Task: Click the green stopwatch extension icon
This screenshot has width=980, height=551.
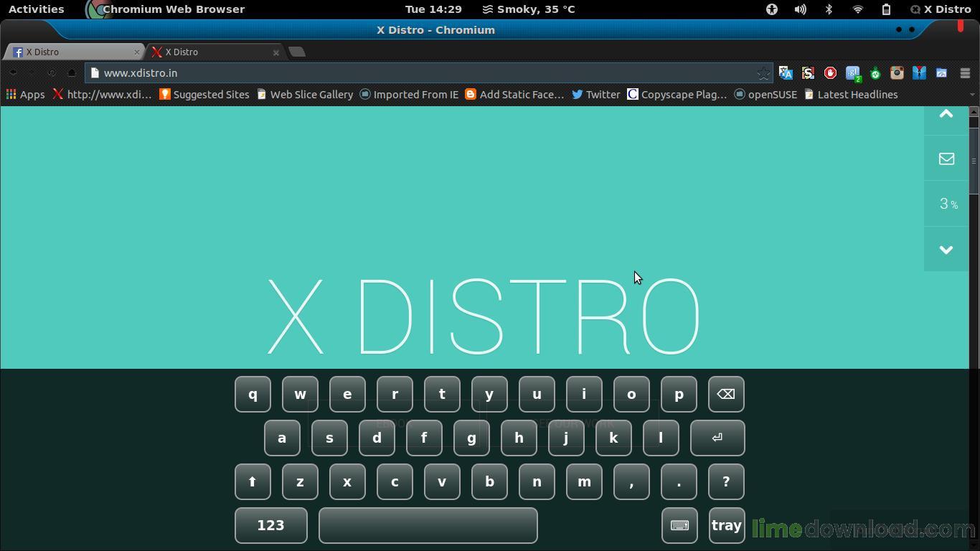Action: [x=875, y=73]
